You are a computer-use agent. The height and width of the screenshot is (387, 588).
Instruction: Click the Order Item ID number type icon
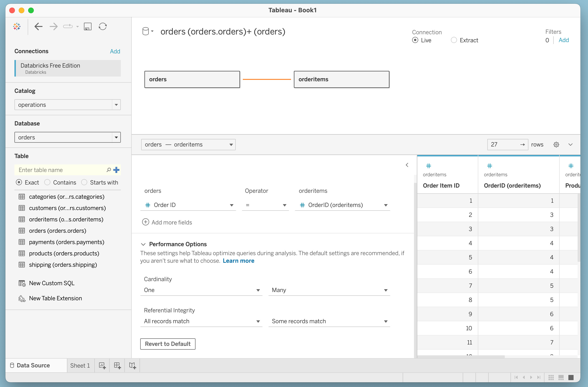[428, 166]
